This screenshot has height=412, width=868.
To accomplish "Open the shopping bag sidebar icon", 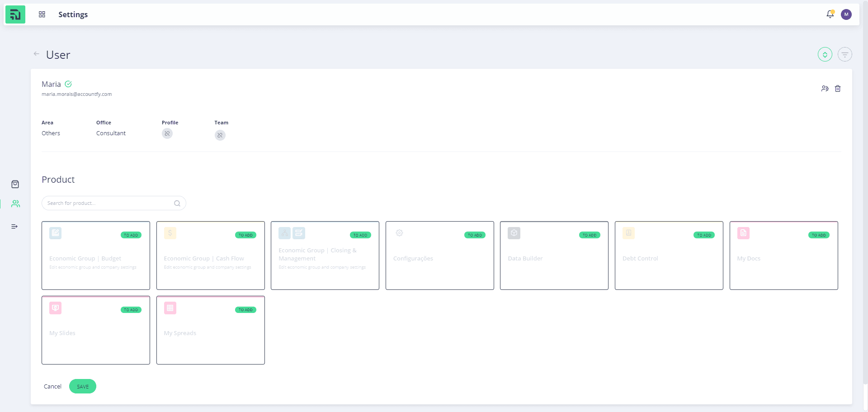I will (15, 184).
